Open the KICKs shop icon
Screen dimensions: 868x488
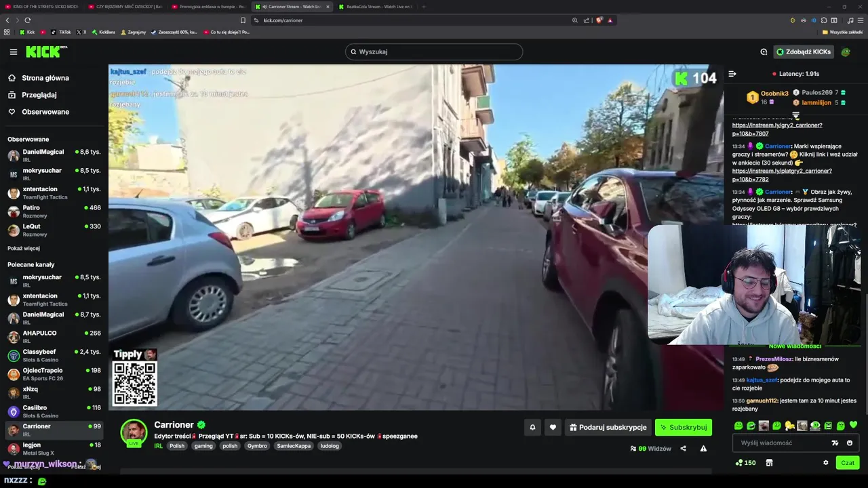pos(769,463)
